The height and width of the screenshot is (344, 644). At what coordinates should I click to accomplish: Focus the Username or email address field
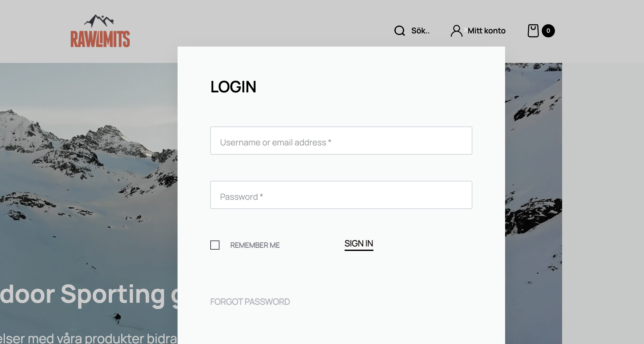341,141
